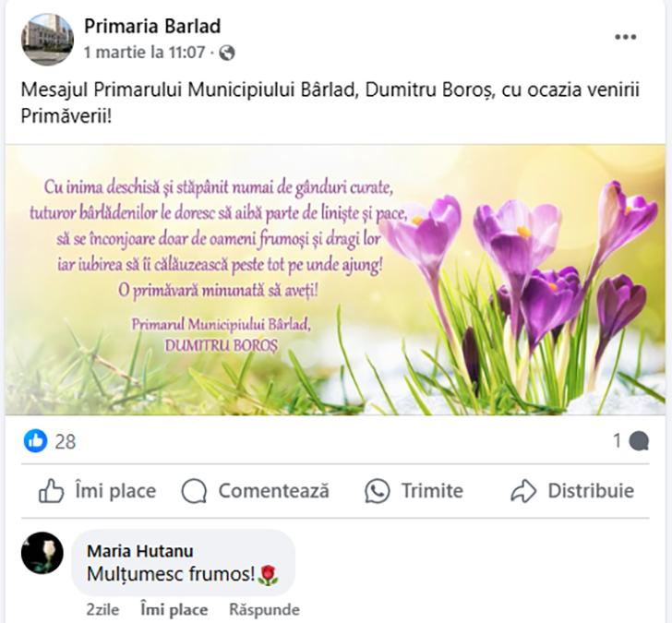Open Maria Hutanu's profile avatar
The image size is (672, 623).
42,553
